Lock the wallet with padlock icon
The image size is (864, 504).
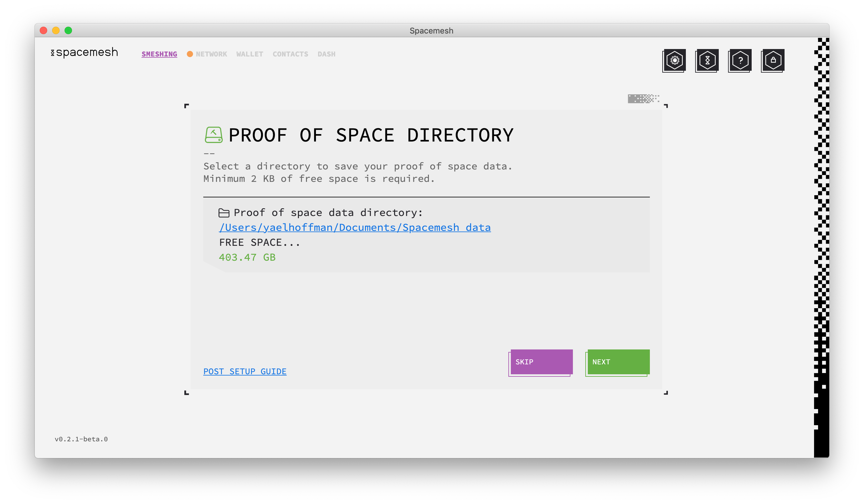tap(773, 60)
